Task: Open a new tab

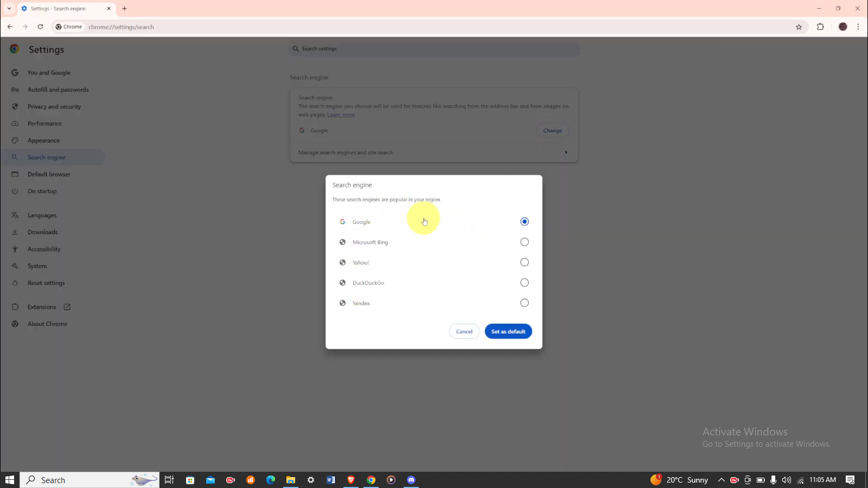Action: pyautogui.click(x=124, y=9)
